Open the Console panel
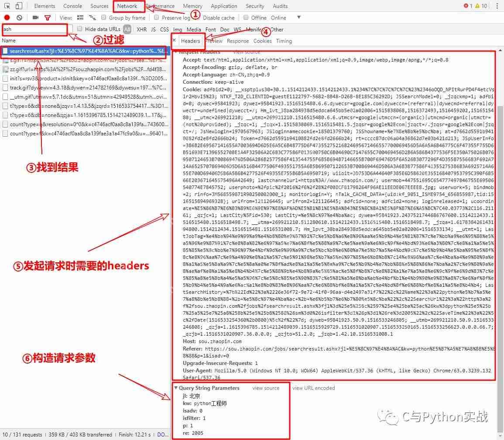 pos(72,6)
